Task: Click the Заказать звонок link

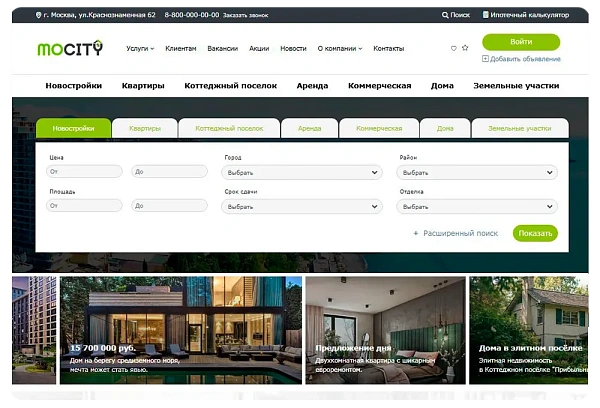Action: pyautogui.click(x=245, y=15)
